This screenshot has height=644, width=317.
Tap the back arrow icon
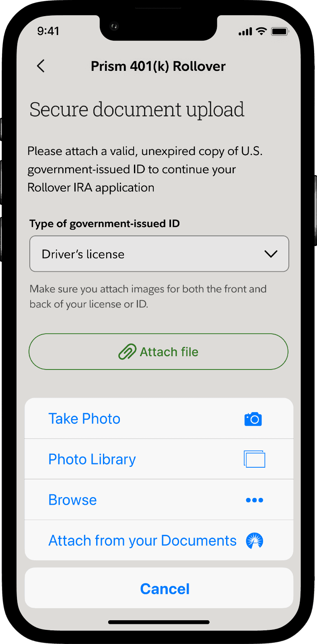click(x=41, y=66)
